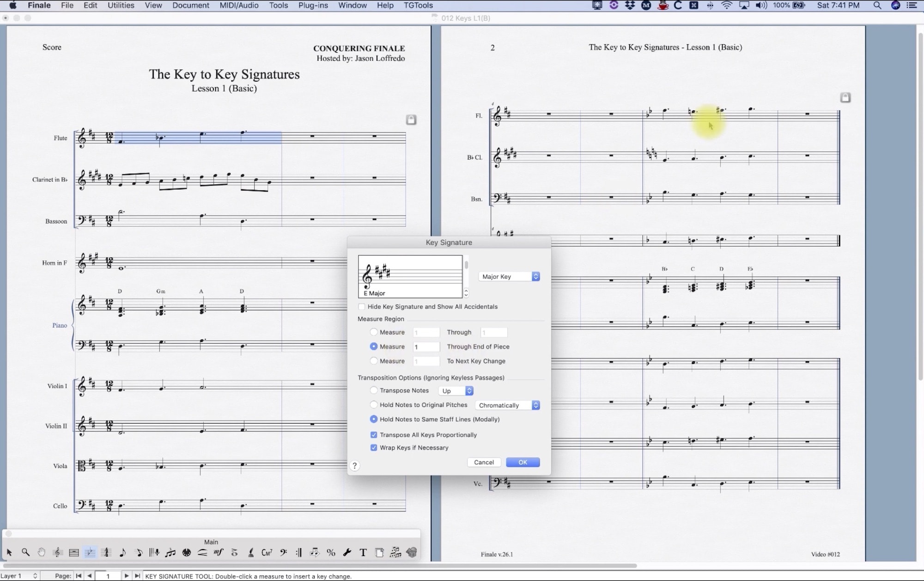Select the Chord CM7 tool

point(267,552)
